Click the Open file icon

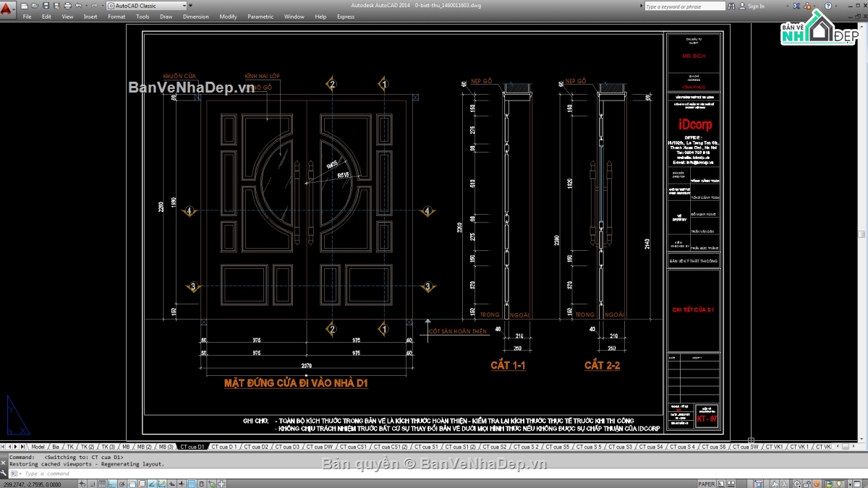pos(35,6)
